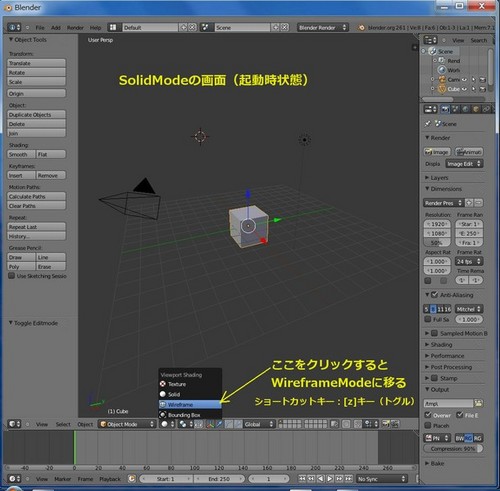The width and height of the screenshot is (500, 491).
Task: Open the Render Presets dropdown
Action: click(443, 203)
